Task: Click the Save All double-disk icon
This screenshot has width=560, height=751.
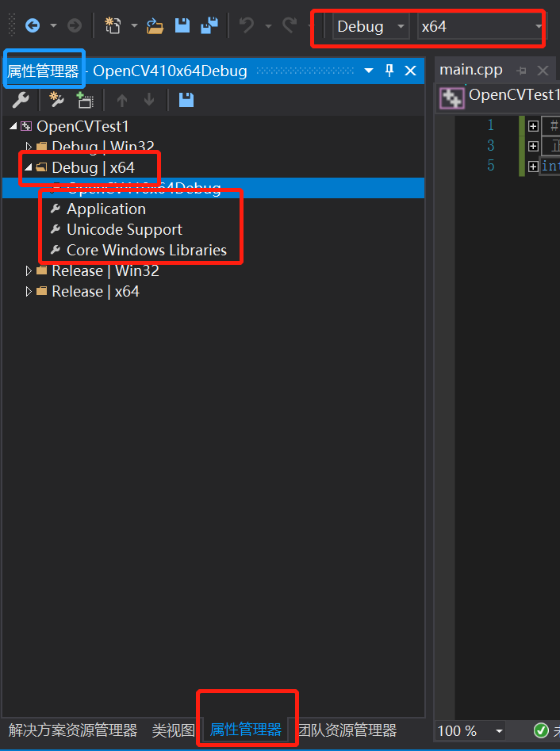Action: 209,26
